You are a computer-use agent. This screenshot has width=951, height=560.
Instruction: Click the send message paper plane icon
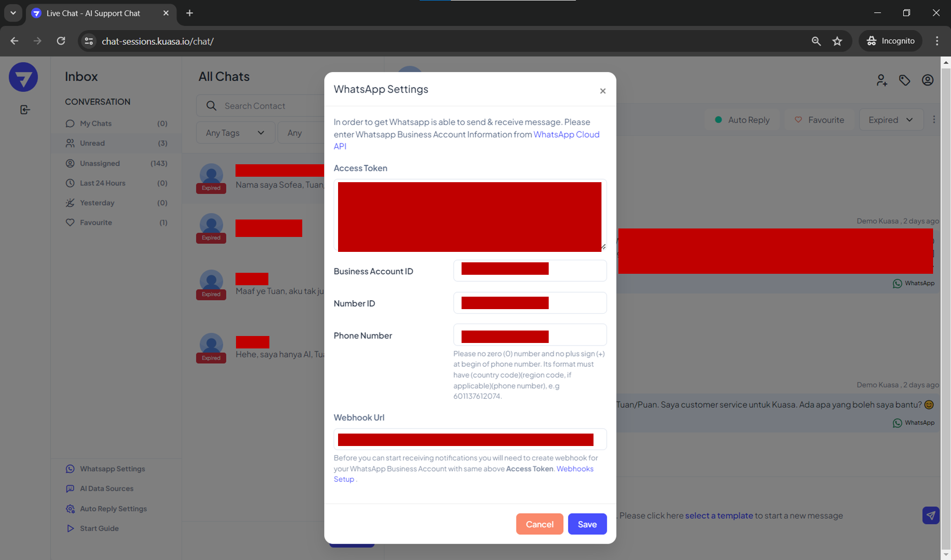[x=930, y=516]
